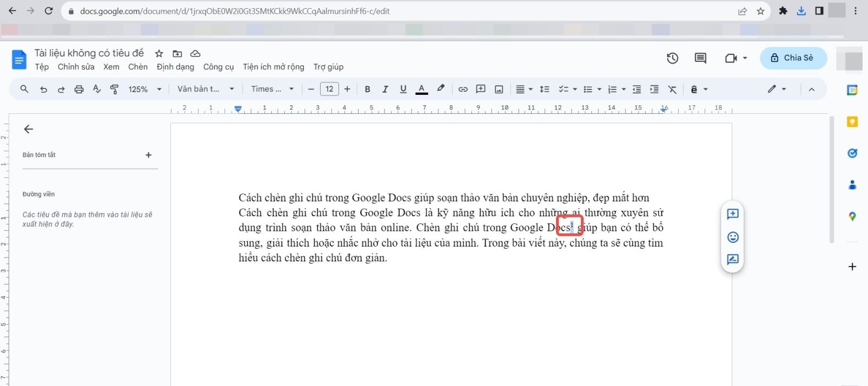Toggle bold formatting
The height and width of the screenshot is (386, 868).
coord(367,89)
